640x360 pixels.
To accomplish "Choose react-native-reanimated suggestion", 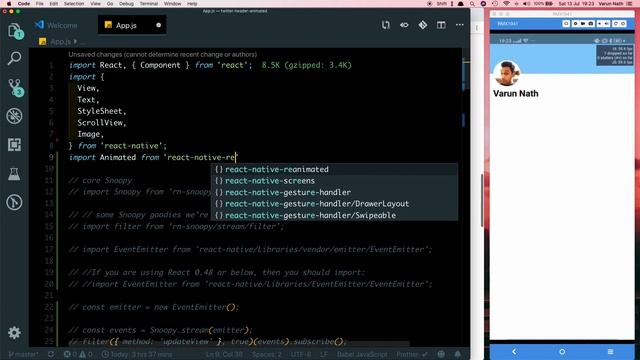I will [x=334, y=169].
